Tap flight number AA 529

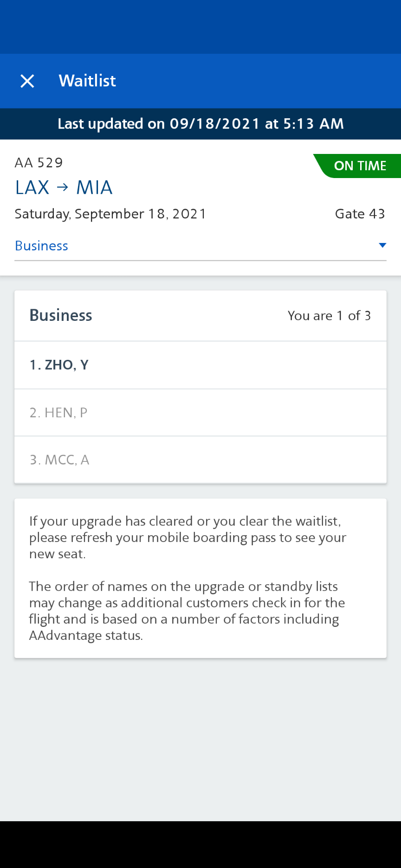[x=39, y=163]
